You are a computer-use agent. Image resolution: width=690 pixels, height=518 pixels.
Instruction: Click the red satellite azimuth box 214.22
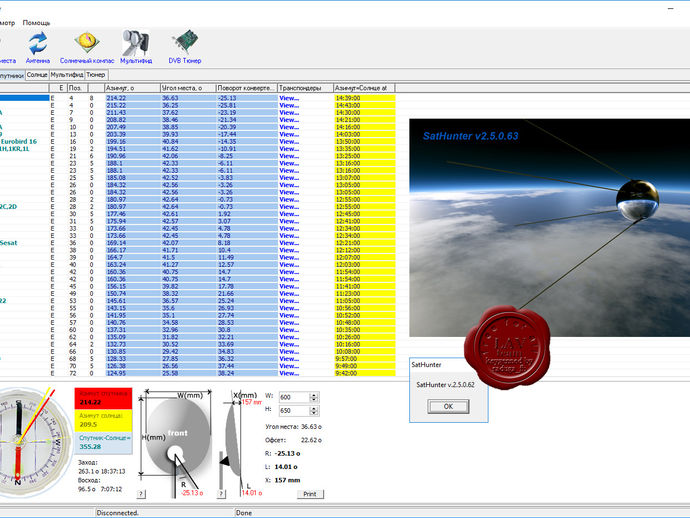[x=103, y=398]
